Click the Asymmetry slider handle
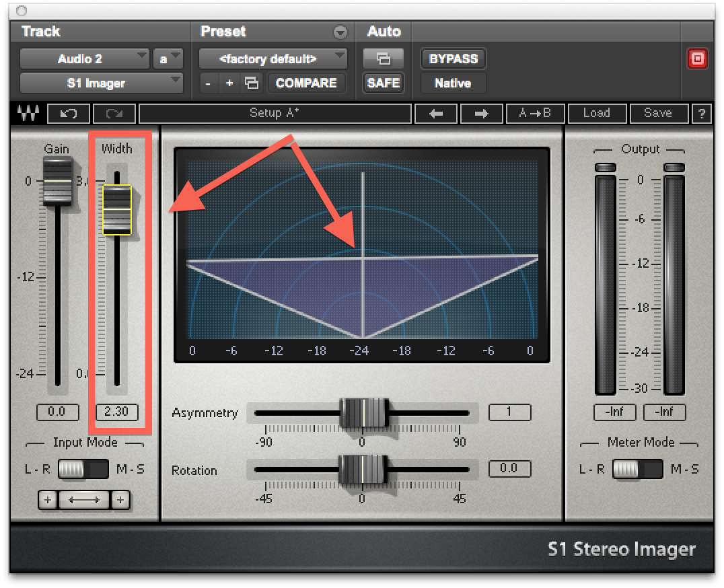 coord(364,412)
